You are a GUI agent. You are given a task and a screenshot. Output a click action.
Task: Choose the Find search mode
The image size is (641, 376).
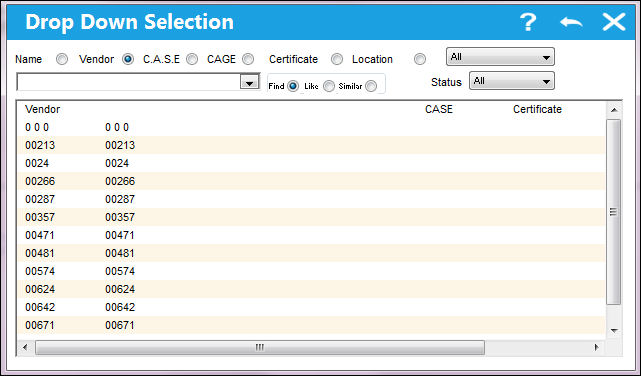293,86
